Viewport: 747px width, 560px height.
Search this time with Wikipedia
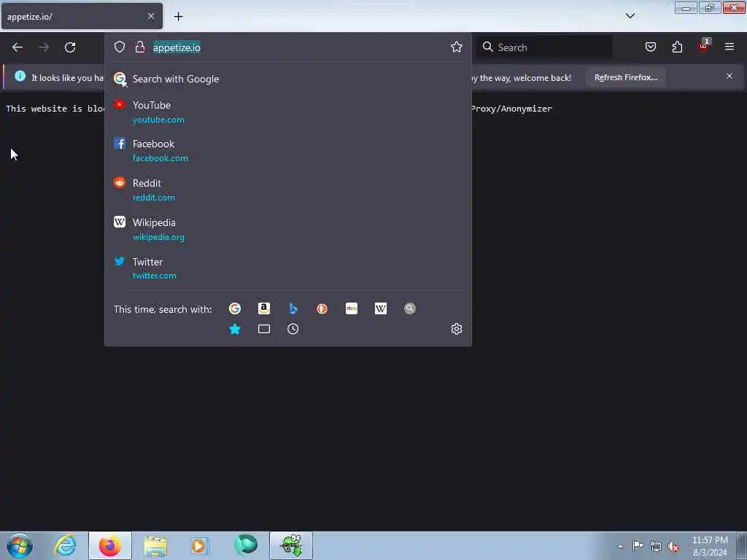[x=381, y=308]
